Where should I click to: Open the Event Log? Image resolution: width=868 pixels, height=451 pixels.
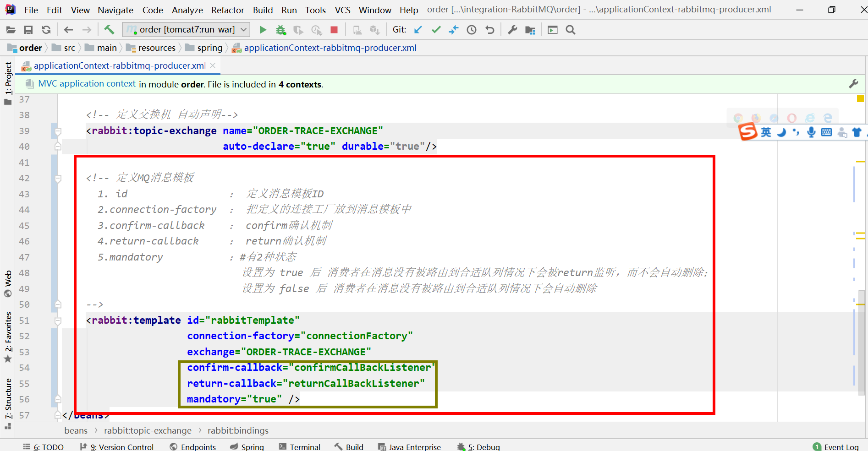(x=836, y=447)
